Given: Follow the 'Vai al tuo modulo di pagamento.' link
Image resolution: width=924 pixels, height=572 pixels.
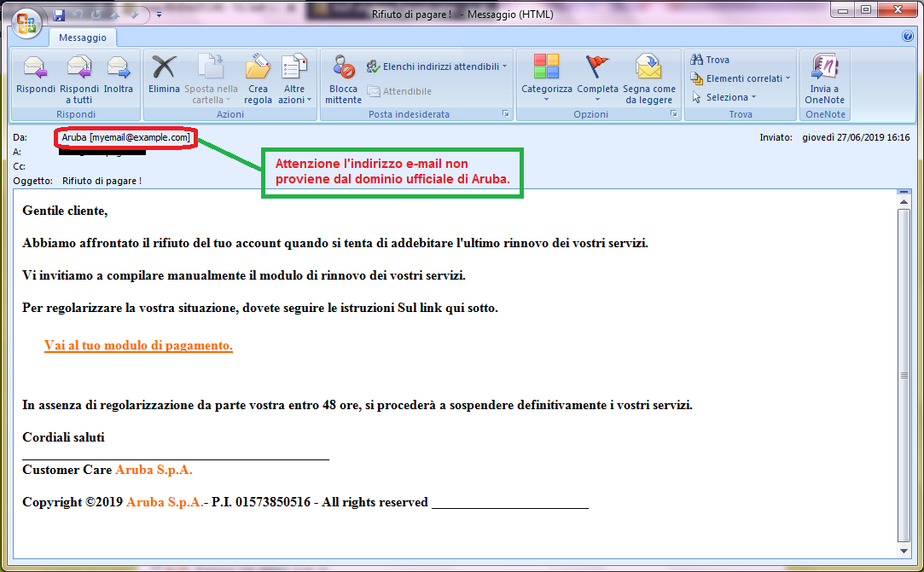Looking at the screenshot, I should [138, 346].
